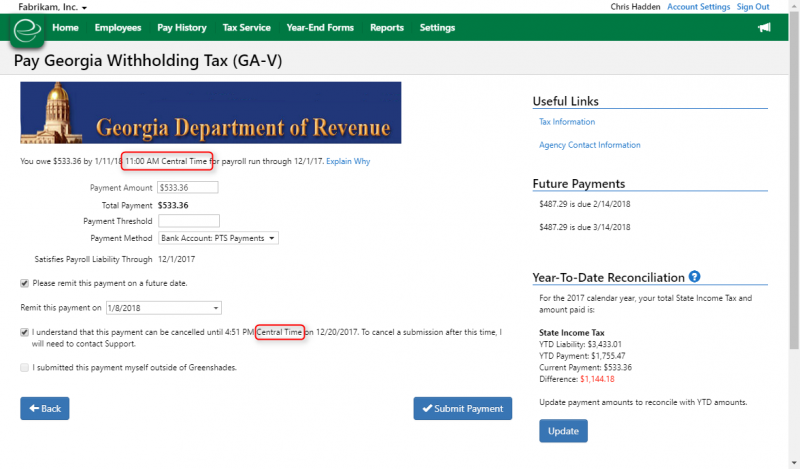The image size is (800, 469).
Task: Open Pay History menu
Action: [182, 28]
